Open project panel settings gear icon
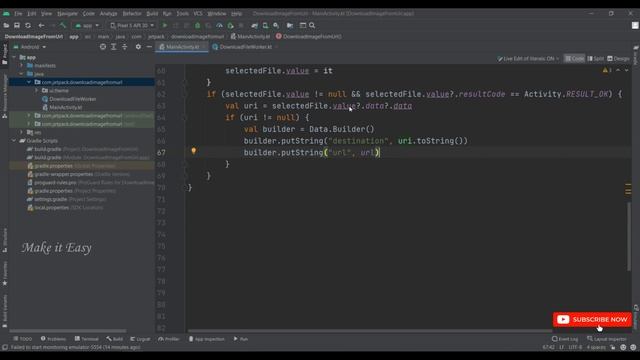 click(138, 47)
